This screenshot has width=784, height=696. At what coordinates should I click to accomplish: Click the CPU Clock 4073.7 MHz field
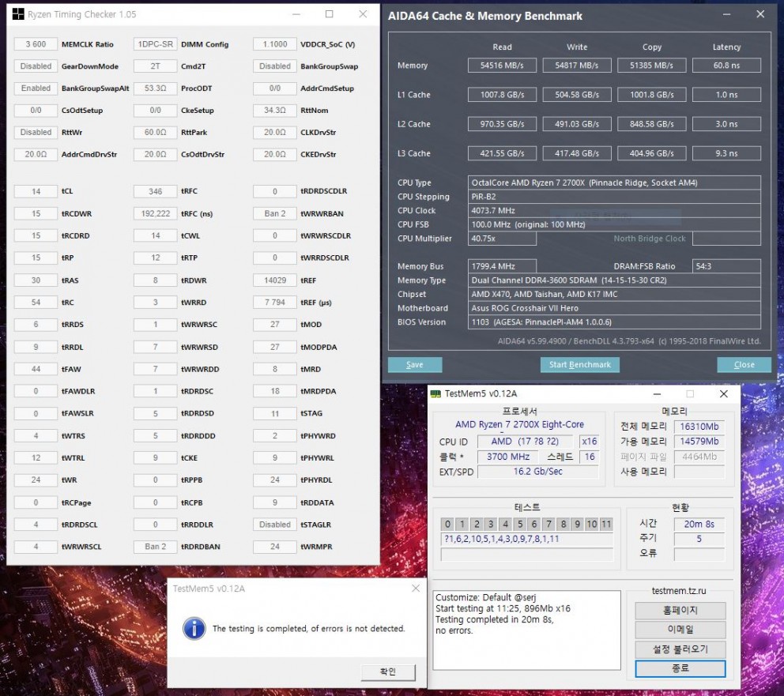click(614, 211)
